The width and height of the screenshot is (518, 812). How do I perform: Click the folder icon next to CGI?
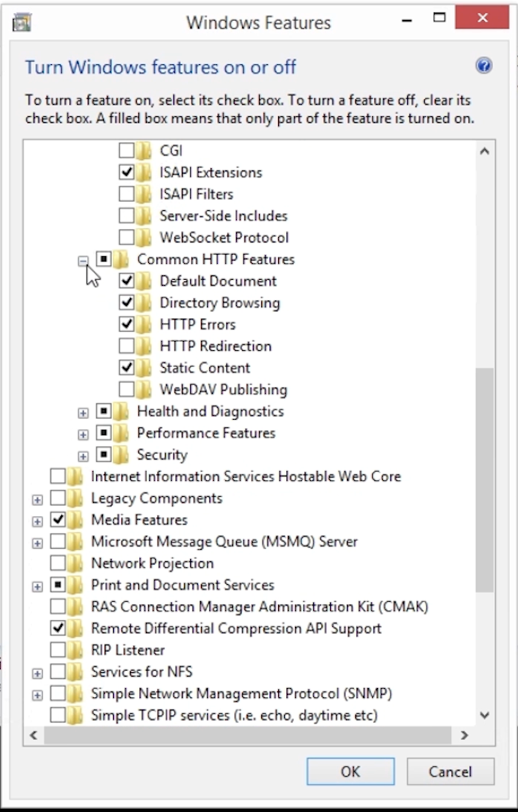[144, 151]
